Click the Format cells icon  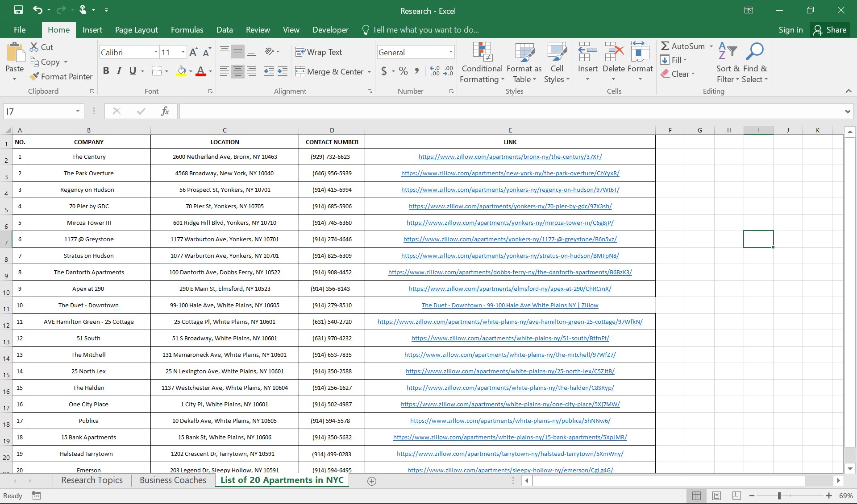point(640,52)
